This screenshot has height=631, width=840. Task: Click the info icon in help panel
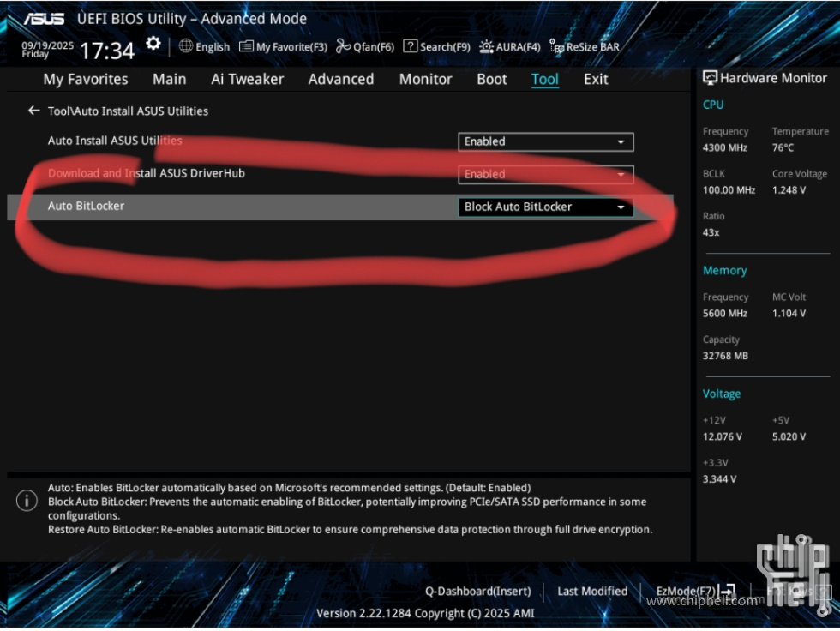[x=28, y=501]
